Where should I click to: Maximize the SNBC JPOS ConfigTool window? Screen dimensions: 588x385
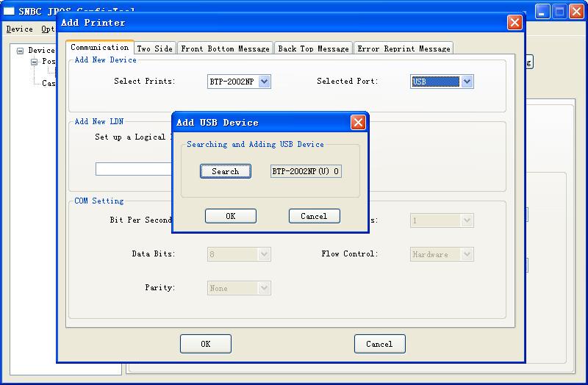(559, 11)
